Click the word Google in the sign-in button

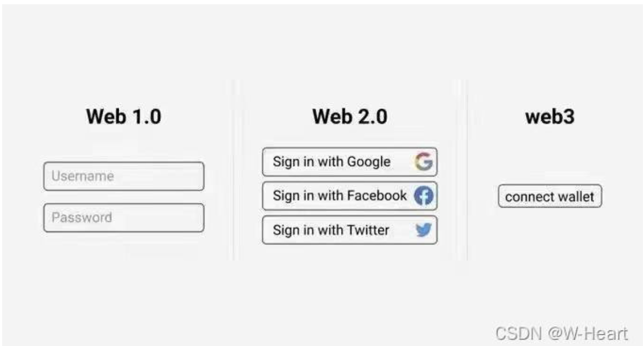coord(369,162)
